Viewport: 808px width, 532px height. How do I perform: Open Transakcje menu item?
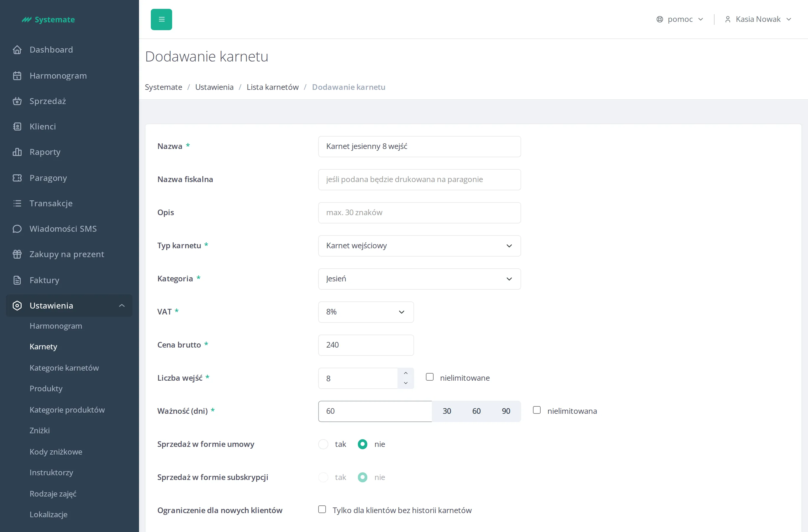click(x=51, y=203)
